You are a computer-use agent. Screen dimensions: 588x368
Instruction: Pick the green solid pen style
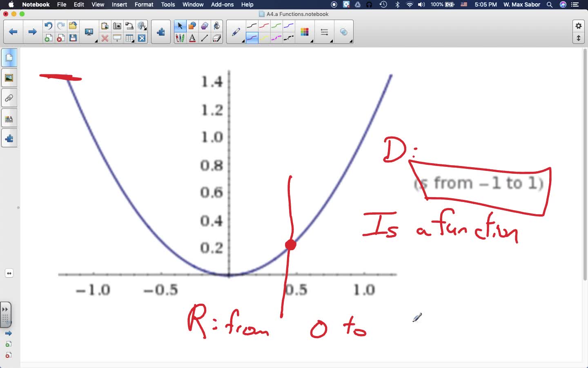[x=276, y=26]
